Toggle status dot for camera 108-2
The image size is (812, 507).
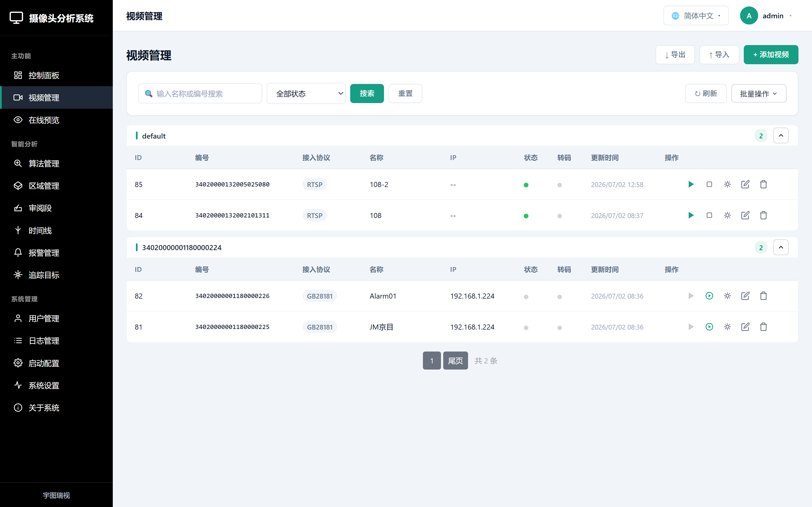click(526, 185)
